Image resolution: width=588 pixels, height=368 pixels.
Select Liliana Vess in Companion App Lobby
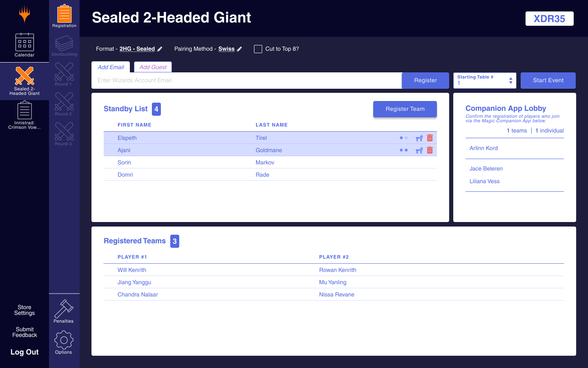click(484, 182)
